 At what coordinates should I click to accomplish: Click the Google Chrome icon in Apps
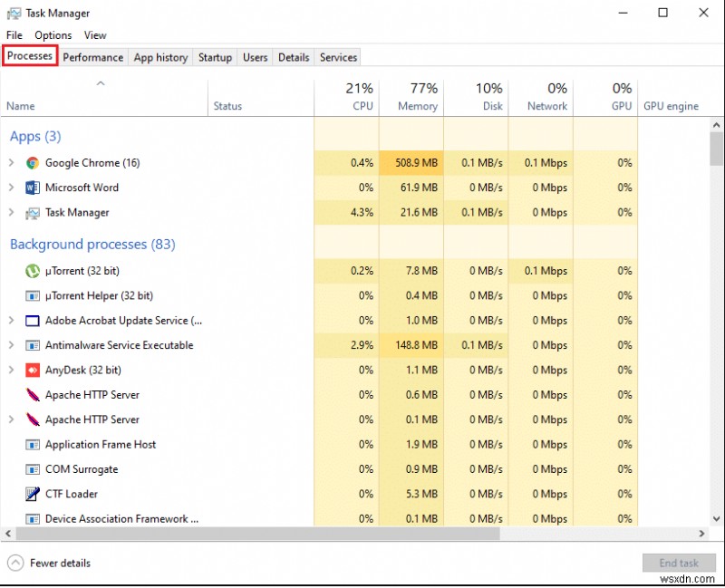[33, 163]
